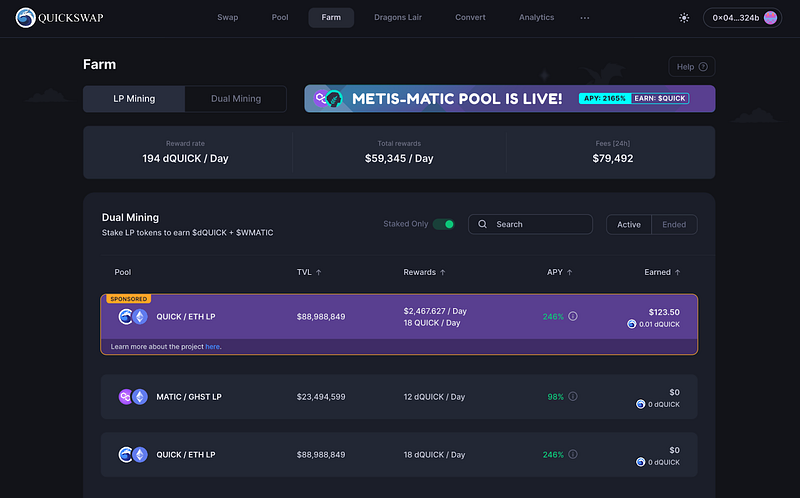Viewport: 800px width, 498px height.
Task: Switch to LP Mining tab
Action: point(134,99)
